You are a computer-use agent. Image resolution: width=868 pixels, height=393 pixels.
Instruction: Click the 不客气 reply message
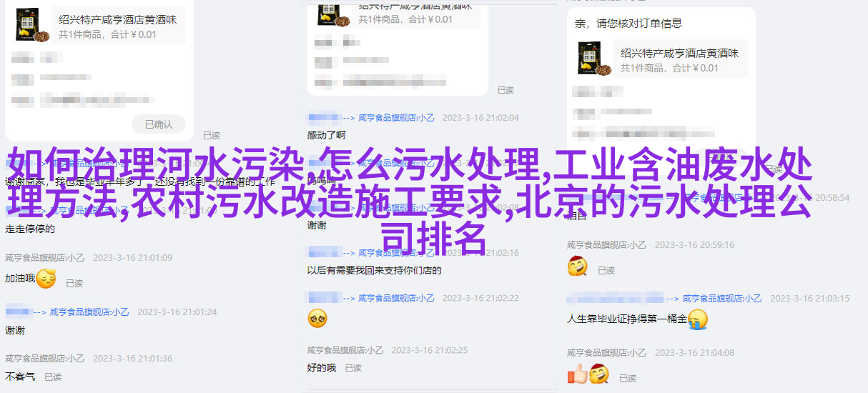(x=20, y=377)
